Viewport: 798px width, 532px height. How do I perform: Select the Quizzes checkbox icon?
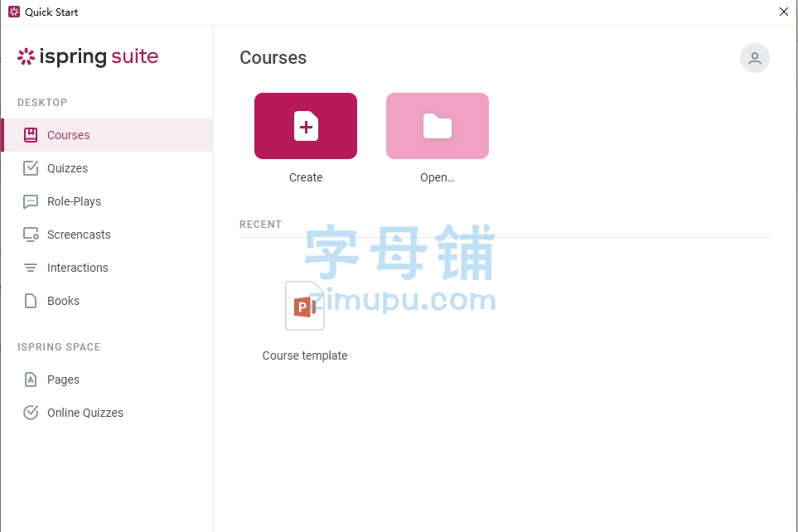tap(31, 168)
